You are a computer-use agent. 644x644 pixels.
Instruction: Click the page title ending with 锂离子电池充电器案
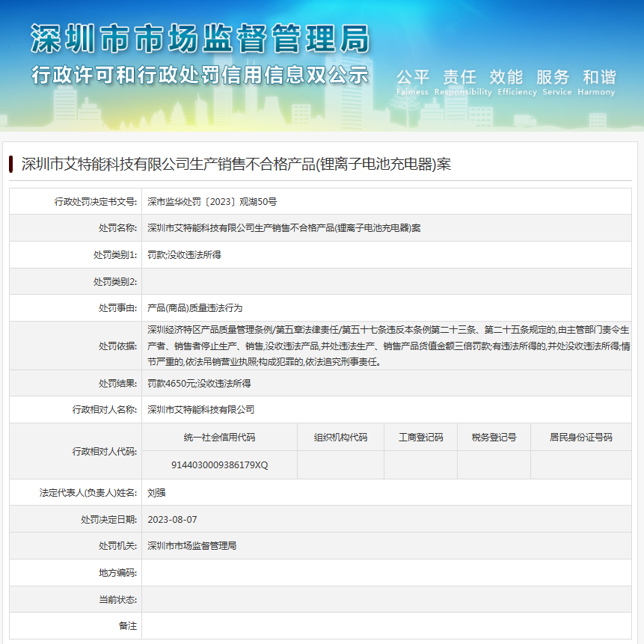coord(236,165)
